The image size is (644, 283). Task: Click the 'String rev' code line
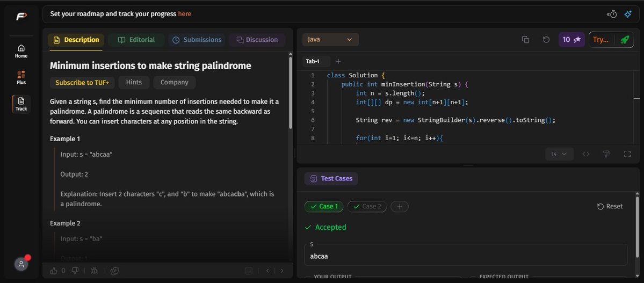pyautogui.click(x=455, y=120)
